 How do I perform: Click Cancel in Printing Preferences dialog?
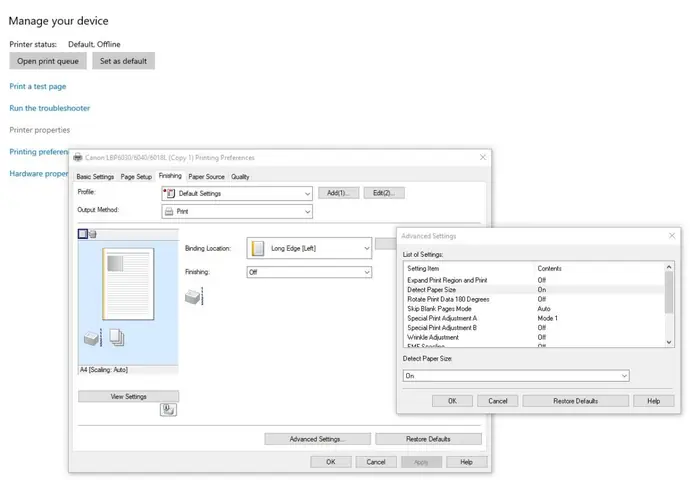click(x=376, y=462)
